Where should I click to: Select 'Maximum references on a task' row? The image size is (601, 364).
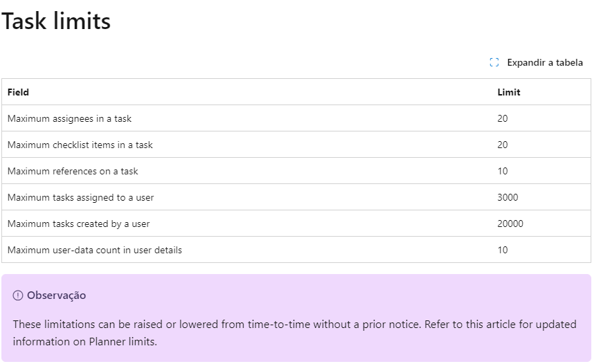[x=296, y=171]
